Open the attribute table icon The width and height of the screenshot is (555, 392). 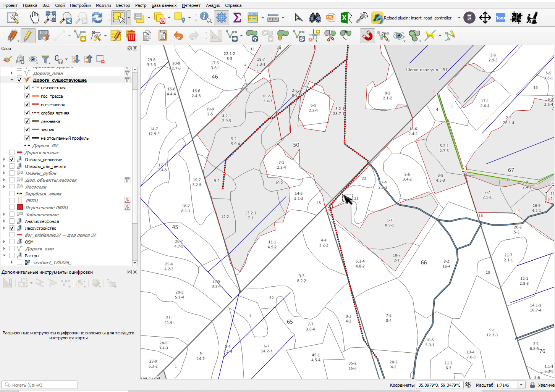[x=253, y=18]
